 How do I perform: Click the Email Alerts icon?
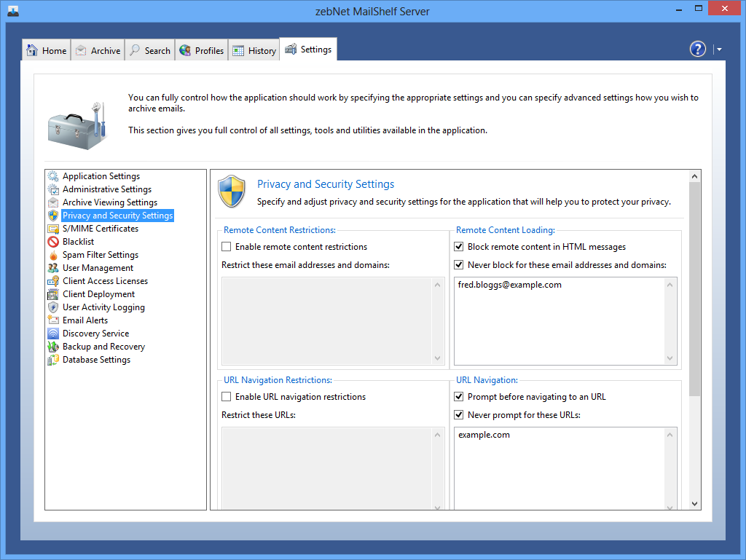tap(53, 320)
